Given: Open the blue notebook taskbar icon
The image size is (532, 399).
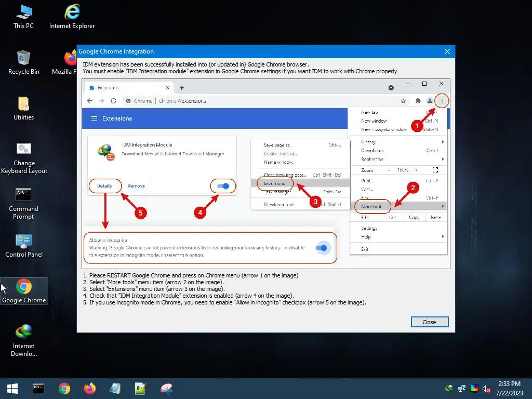Looking at the screenshot, I should [115, 389].
